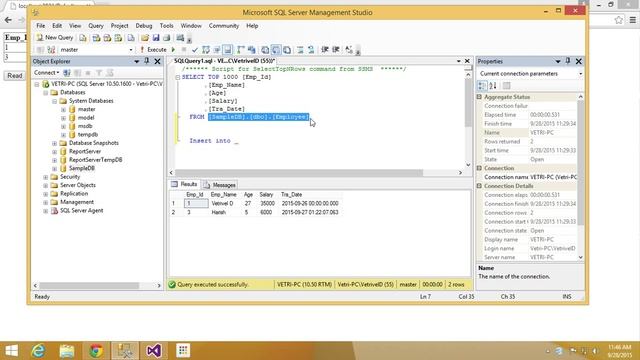
Task: Sort properties alphabetically
Action: coord(493,86)
